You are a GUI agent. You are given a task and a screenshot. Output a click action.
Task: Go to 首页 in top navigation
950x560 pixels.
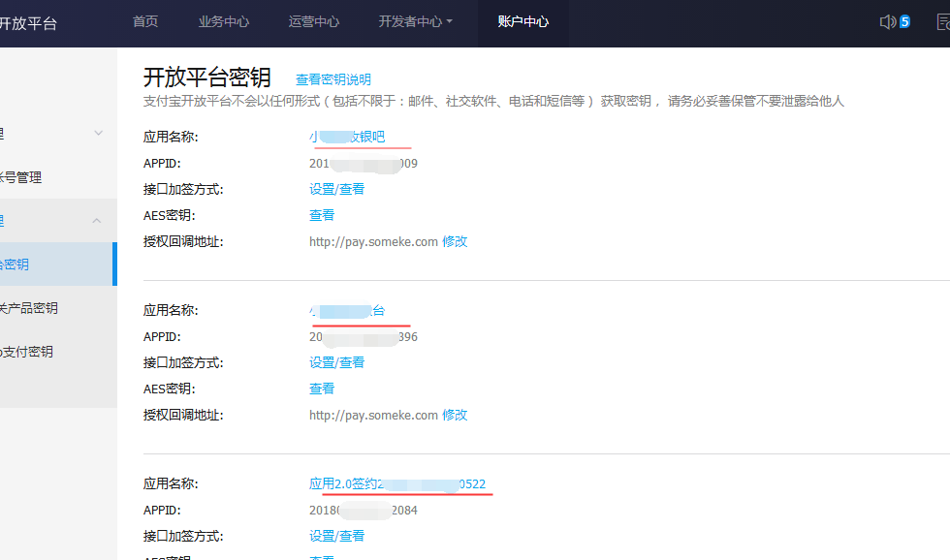145,21
